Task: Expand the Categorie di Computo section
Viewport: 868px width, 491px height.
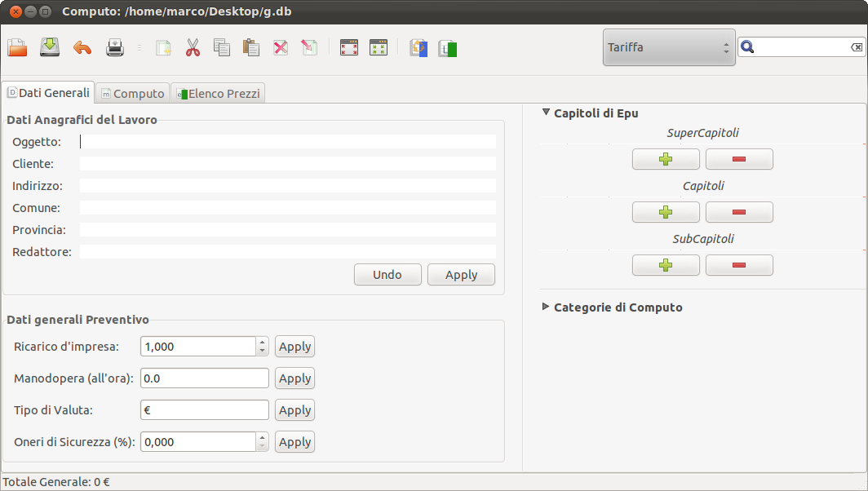Action: 546,307
